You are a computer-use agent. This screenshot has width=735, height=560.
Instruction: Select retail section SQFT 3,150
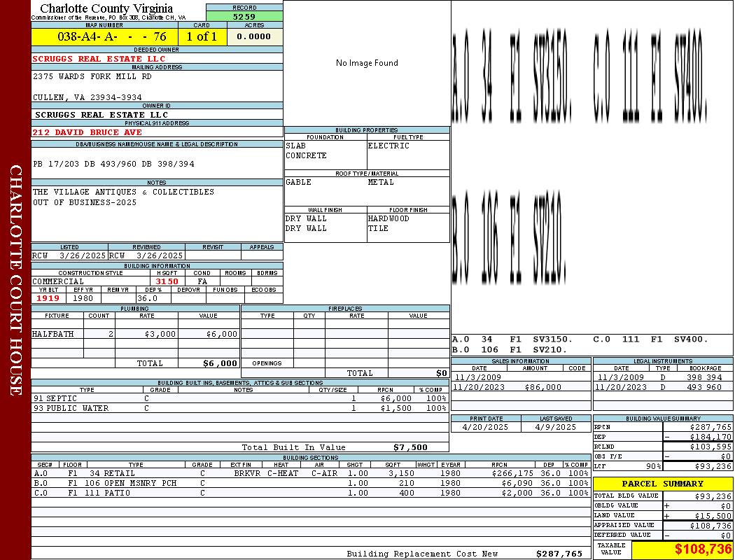(401, 473)
